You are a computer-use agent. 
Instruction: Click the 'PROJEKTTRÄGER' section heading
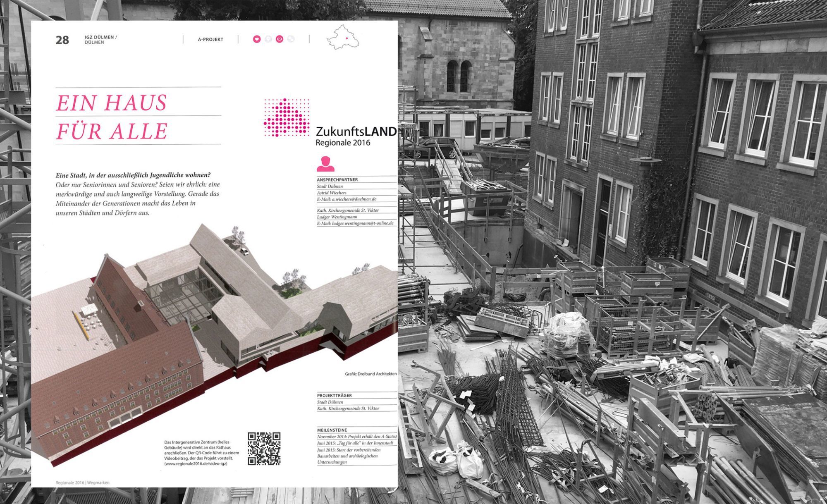335,396
